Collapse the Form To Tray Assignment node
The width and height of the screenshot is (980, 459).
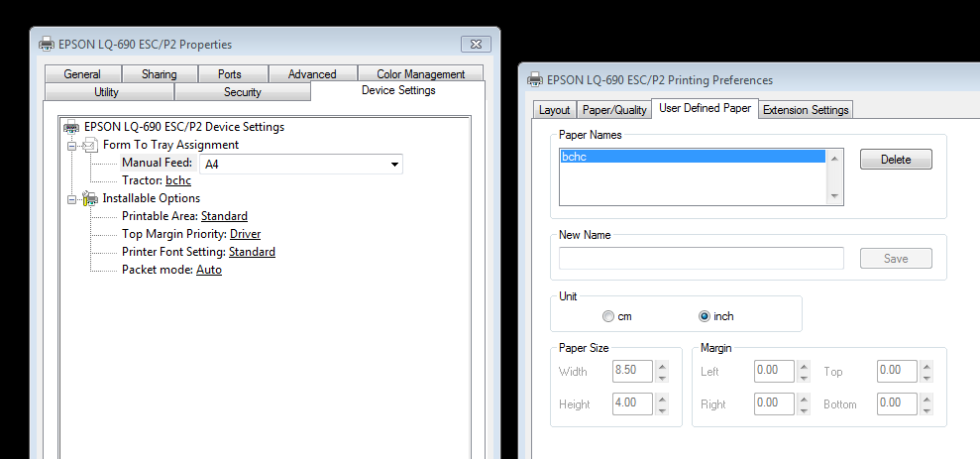(71, 146)
